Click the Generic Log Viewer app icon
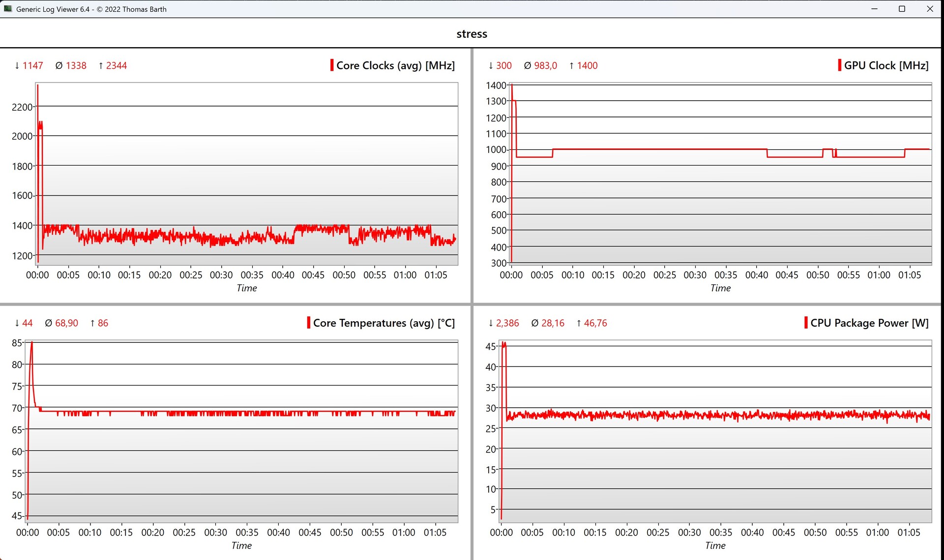 coord(8,9)
